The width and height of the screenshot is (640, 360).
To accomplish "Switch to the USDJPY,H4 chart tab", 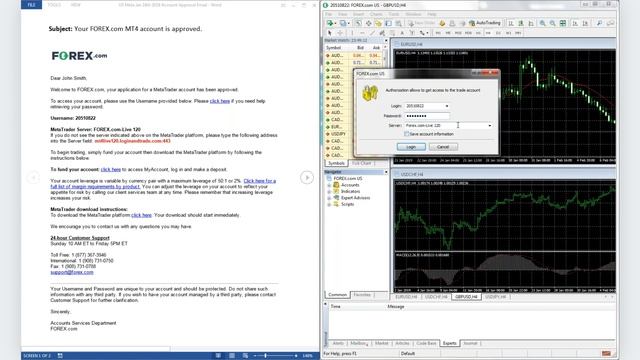I will click(x=496, y=297).
